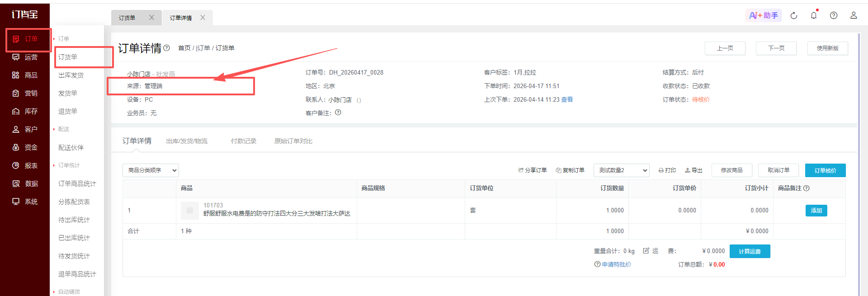Image resolution: width=868 pixels, height=296 pixels.
Task: Open the 客户 section in the sidebar
Action: [25, 130]
